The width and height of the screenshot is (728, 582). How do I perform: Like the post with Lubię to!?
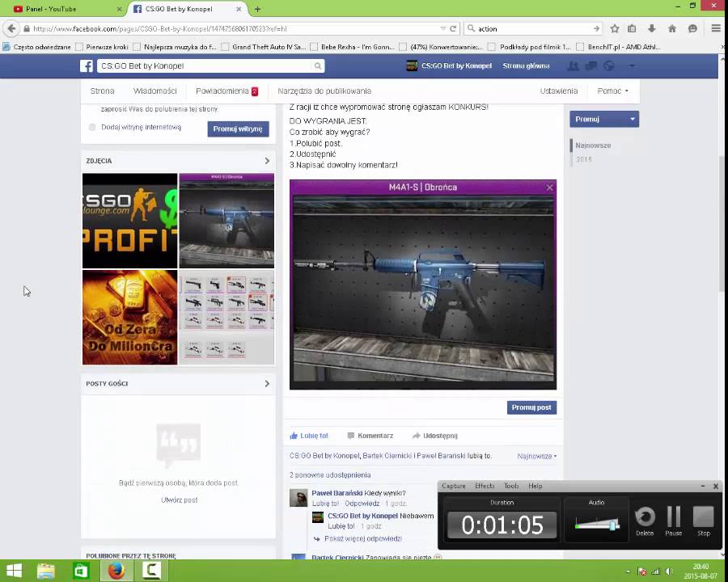point(309,436)
